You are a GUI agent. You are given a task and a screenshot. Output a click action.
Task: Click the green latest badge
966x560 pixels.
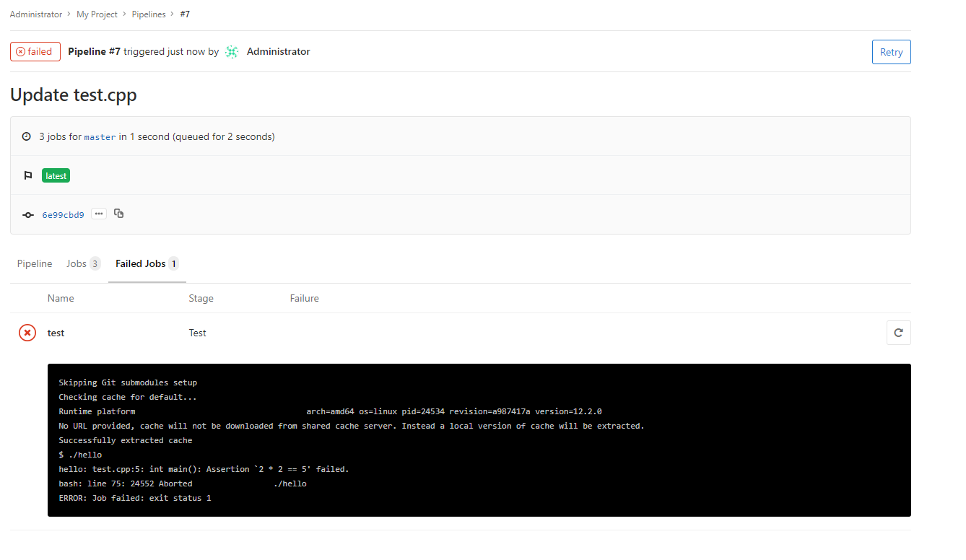tap(56, 175)
